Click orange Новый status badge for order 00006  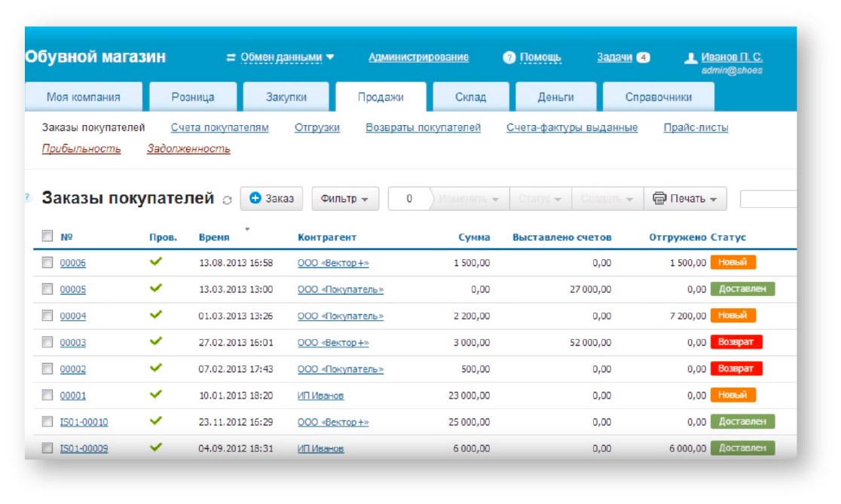coord(732,262)
